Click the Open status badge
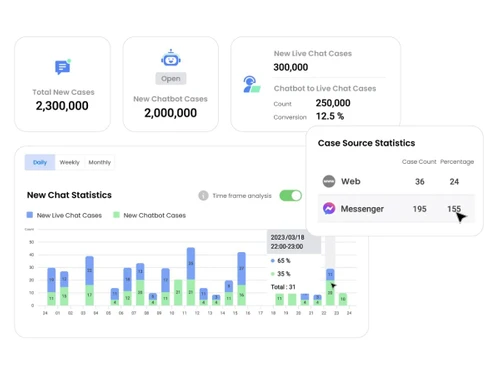This screenshot has height=375, width=500. [171, 79]
